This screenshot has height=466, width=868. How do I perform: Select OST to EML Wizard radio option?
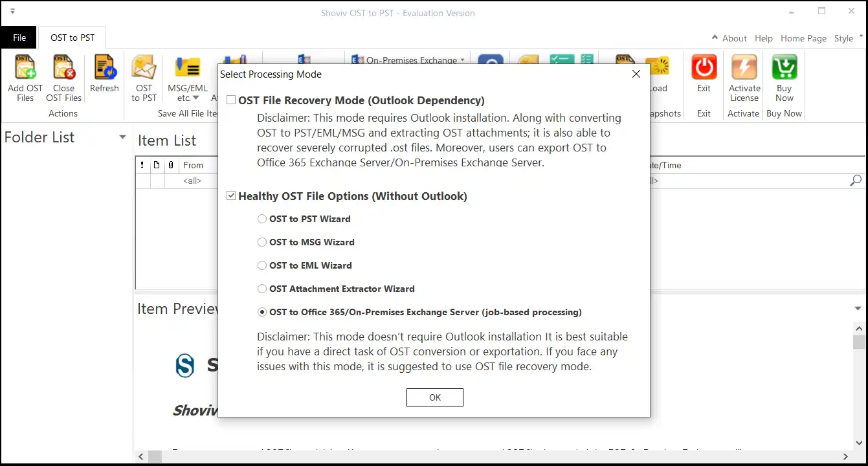coord(262,265)
